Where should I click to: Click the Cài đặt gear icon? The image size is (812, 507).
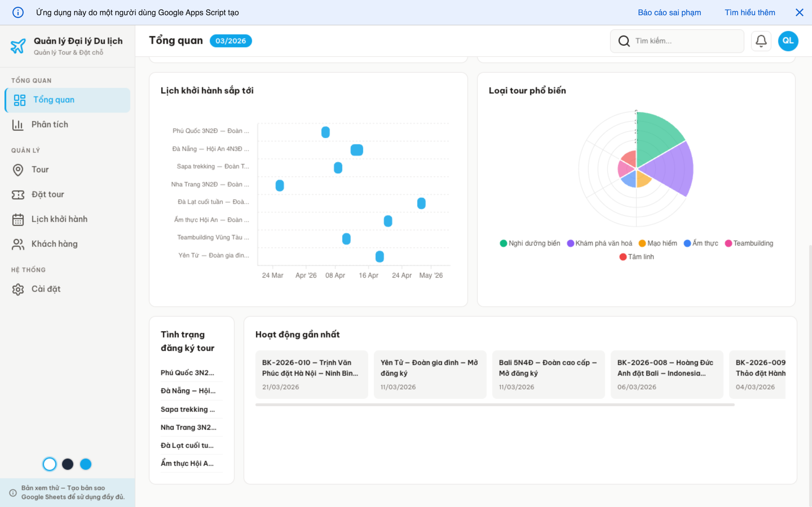(x=18, y=289)
